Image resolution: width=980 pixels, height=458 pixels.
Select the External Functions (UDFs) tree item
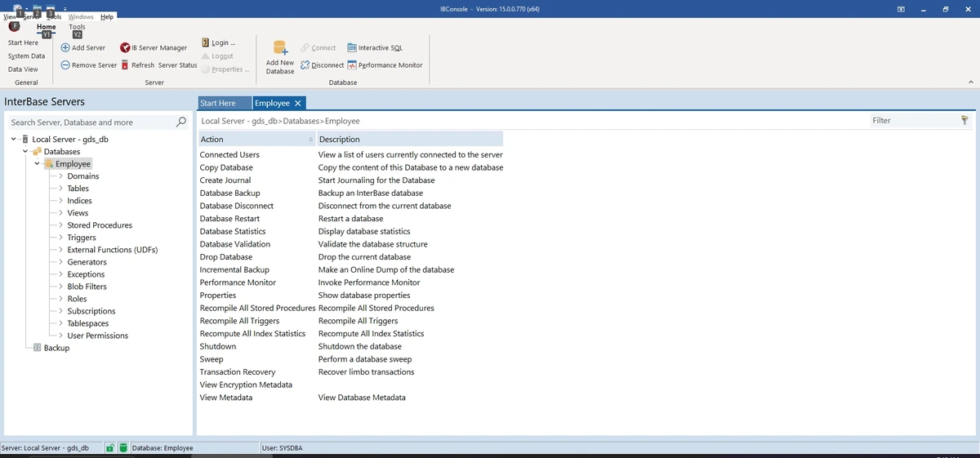pos(113,250)
